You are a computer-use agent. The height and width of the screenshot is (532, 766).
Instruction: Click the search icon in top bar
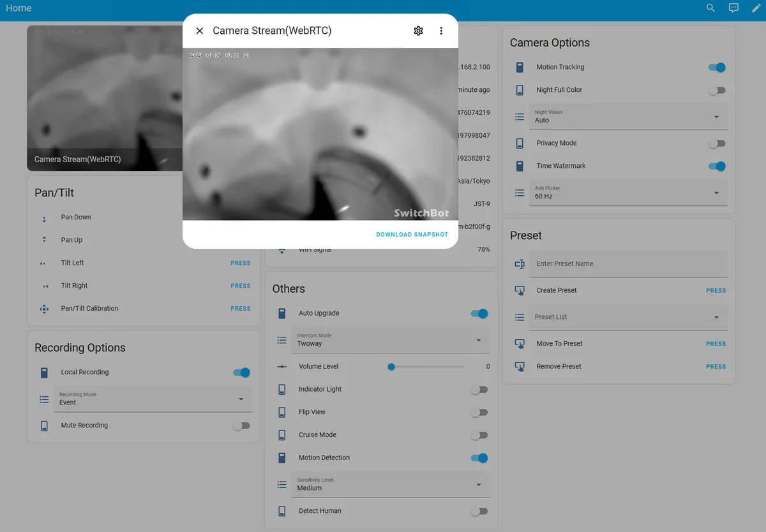pos(710,8)
